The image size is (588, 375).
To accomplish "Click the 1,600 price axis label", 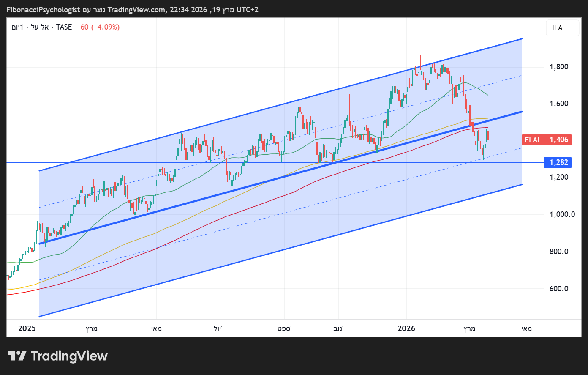I will pyautogui.click(x=559, y=104).
